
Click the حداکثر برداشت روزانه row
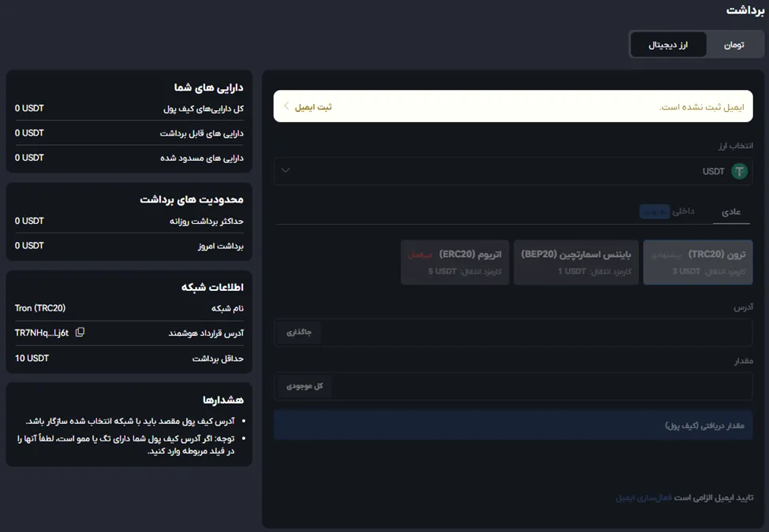[129, 221]
